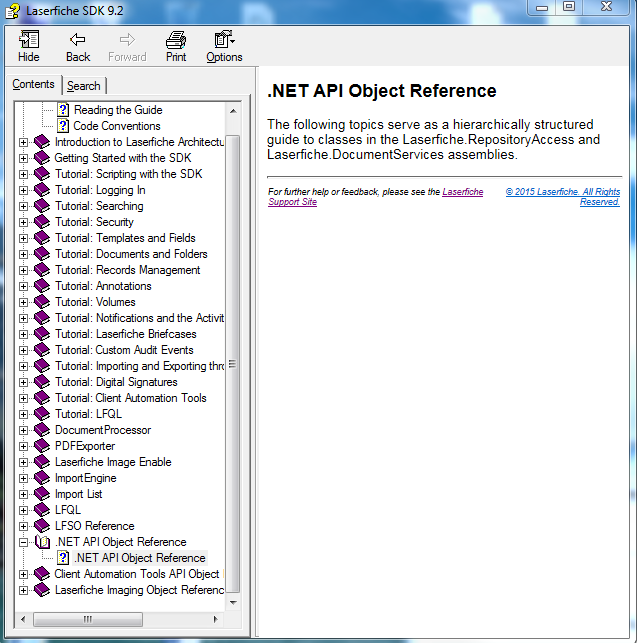
Task: Open the Laserfiche Support Site link
Action: 375,196
